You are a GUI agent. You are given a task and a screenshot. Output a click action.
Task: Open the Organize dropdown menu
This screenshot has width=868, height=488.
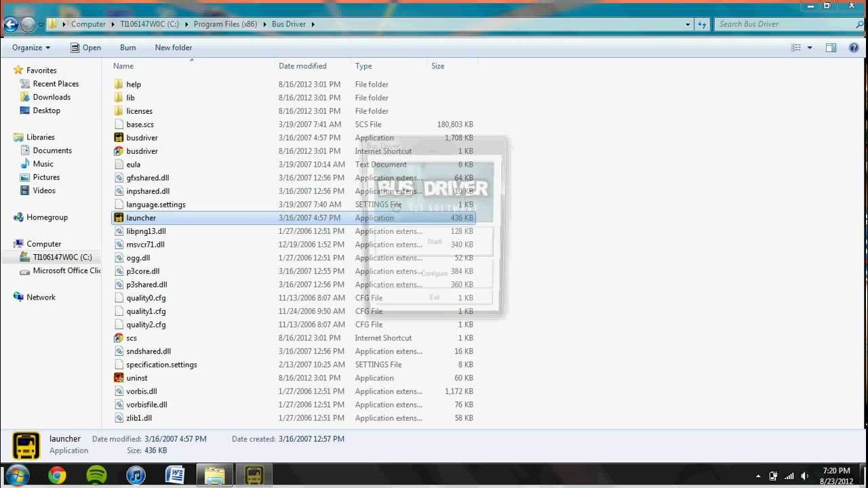click(31, 47)
